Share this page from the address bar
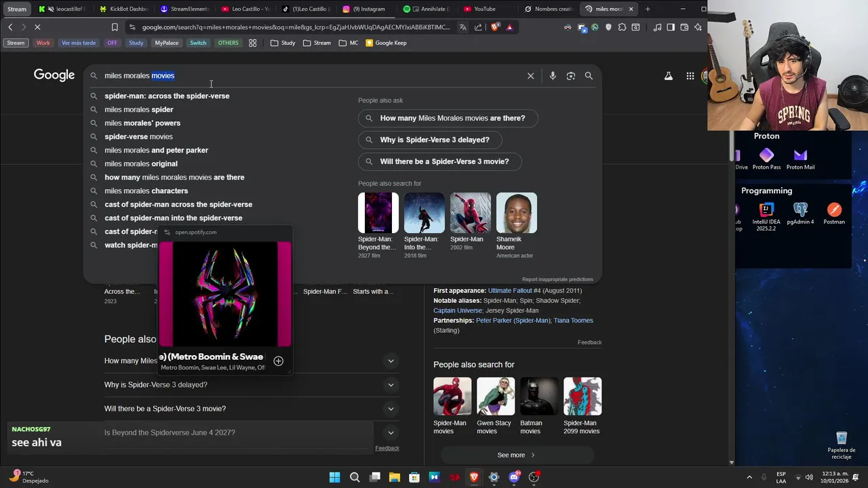The width and height of the screenshot is (868, 488). coord(478,27)
